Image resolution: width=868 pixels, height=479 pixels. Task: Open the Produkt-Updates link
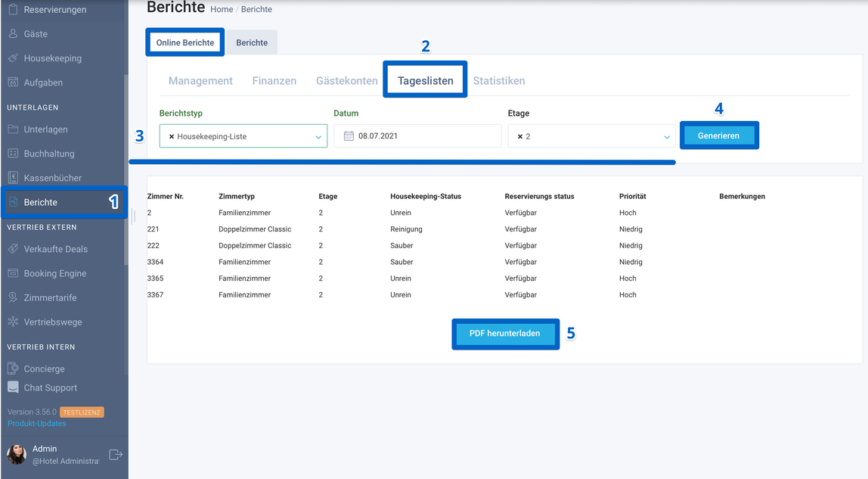[x=36, y=423]
